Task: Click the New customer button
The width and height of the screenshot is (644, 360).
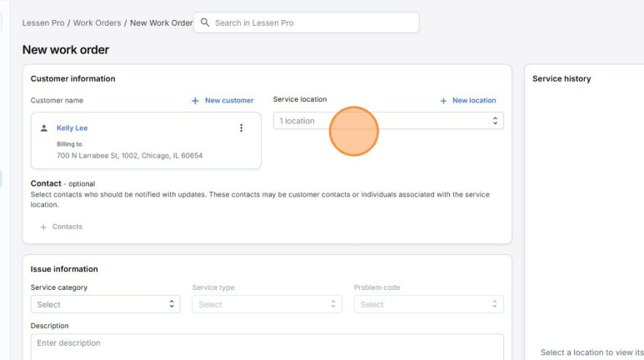Action: click(222, 101)
